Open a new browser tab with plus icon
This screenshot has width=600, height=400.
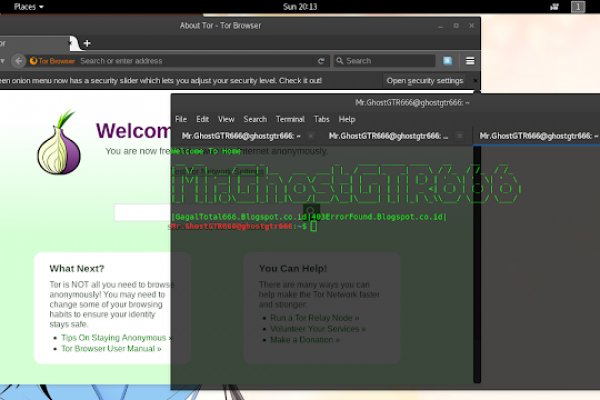(x=87, y=43)
